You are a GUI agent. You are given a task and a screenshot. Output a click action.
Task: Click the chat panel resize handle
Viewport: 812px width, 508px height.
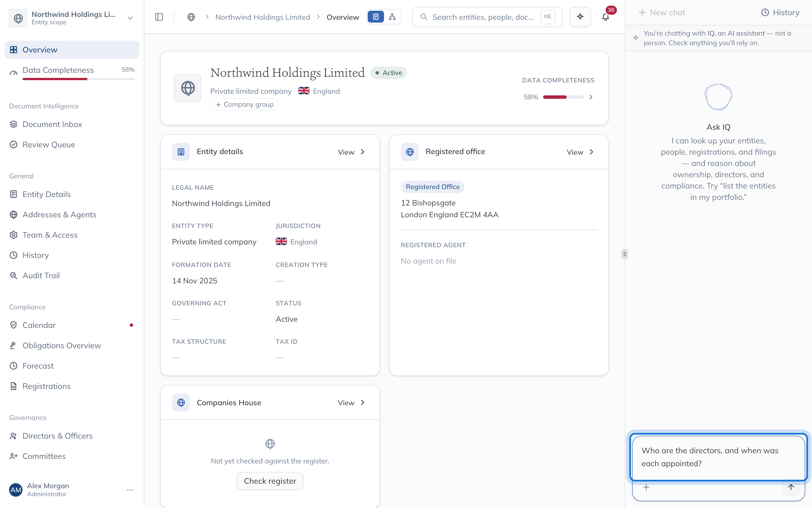625,254
